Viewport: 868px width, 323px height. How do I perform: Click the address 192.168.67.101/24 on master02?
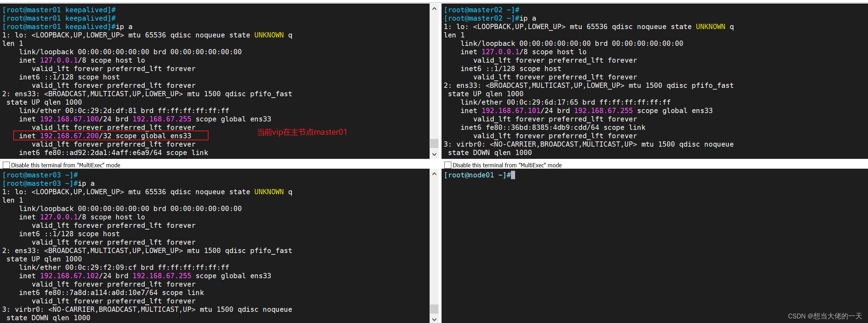click(x=517, y=111)
